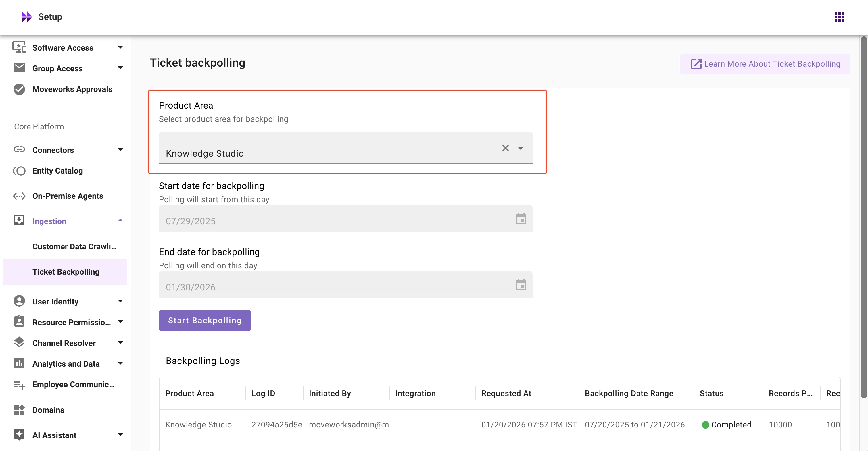Click the Domains sidebar icon
Image resolution: width=868 pixels, height=451 pixels.
click(x=19, y=410)
